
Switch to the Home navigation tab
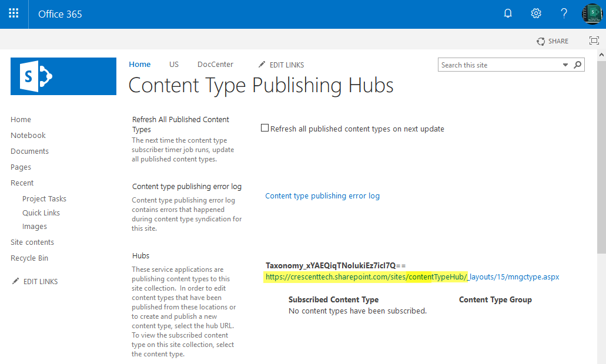(139, 65)
